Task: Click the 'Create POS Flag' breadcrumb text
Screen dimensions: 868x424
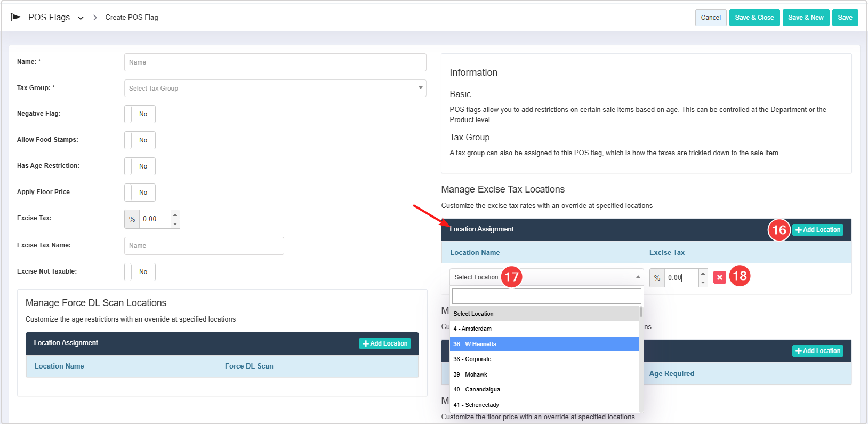Action: (x=132, y=18)
